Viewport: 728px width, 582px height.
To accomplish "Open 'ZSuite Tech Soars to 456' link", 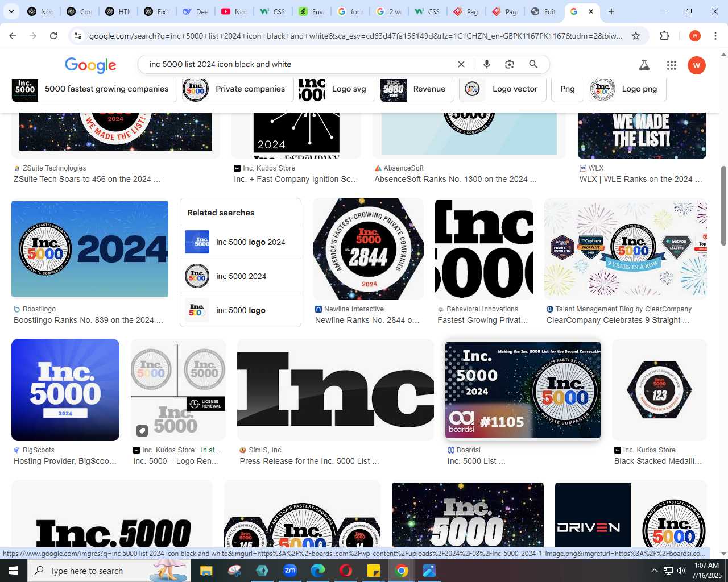I will [87, 179].
